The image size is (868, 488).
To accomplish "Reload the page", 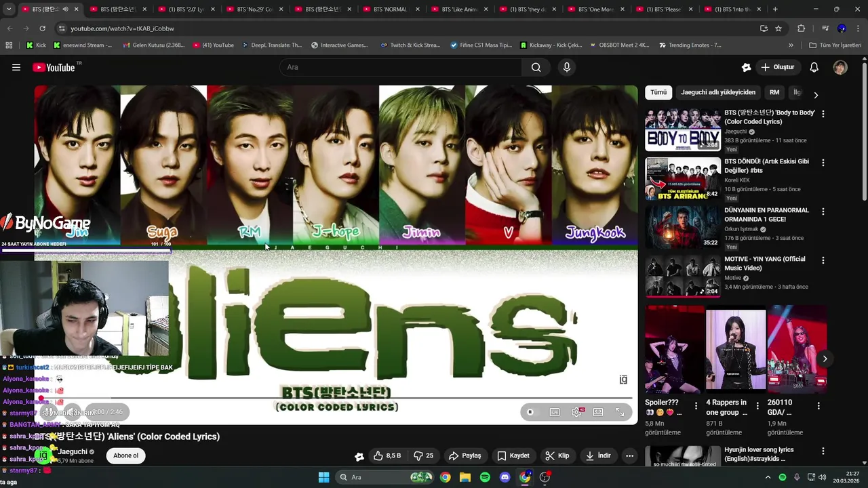I will 42,28.
